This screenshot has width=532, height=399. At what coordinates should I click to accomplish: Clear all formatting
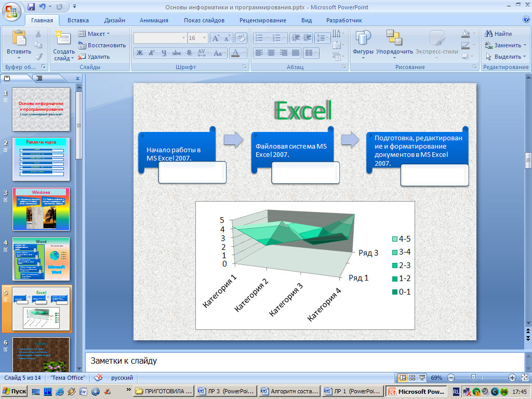click(241, 38)
